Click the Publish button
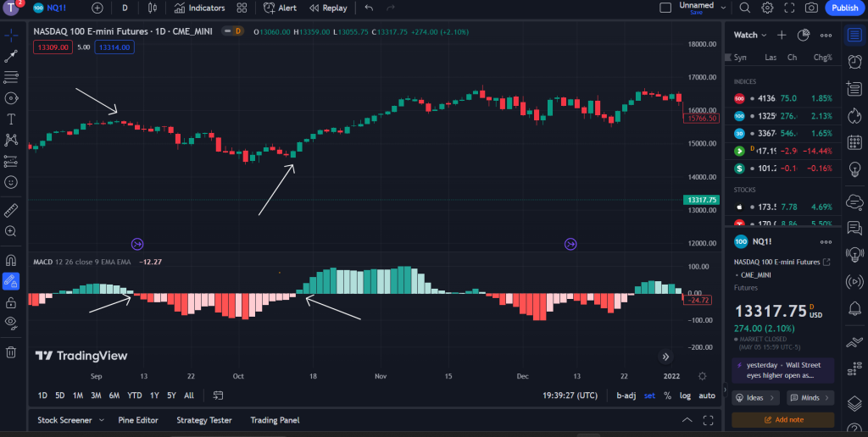The width and height of the screenshot is (868, 437). tap(844, 8)
